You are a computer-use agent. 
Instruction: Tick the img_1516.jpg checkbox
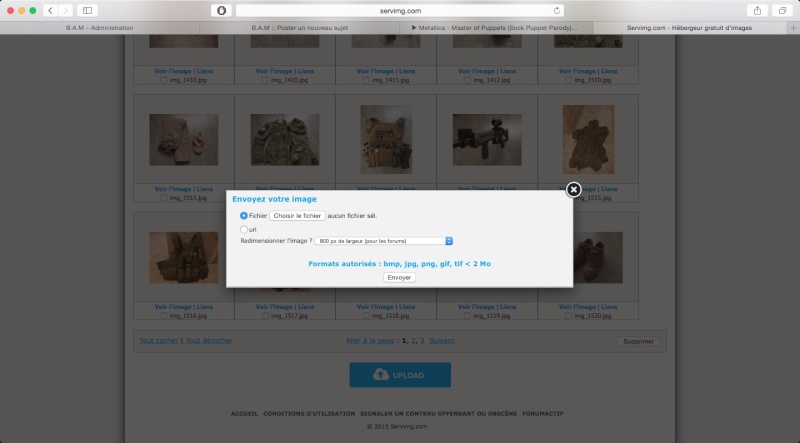point(164,316)
